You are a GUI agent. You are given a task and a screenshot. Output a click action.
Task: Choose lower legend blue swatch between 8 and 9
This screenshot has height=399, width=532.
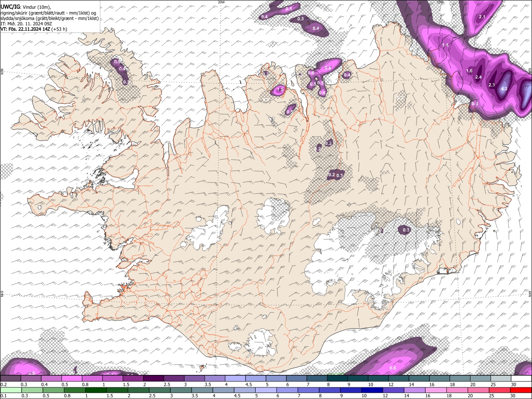pyautogui.click(x=329, y=390)
